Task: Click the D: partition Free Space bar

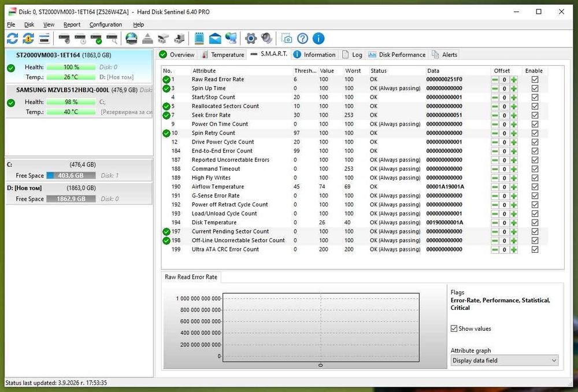Action: pos(71,199)
